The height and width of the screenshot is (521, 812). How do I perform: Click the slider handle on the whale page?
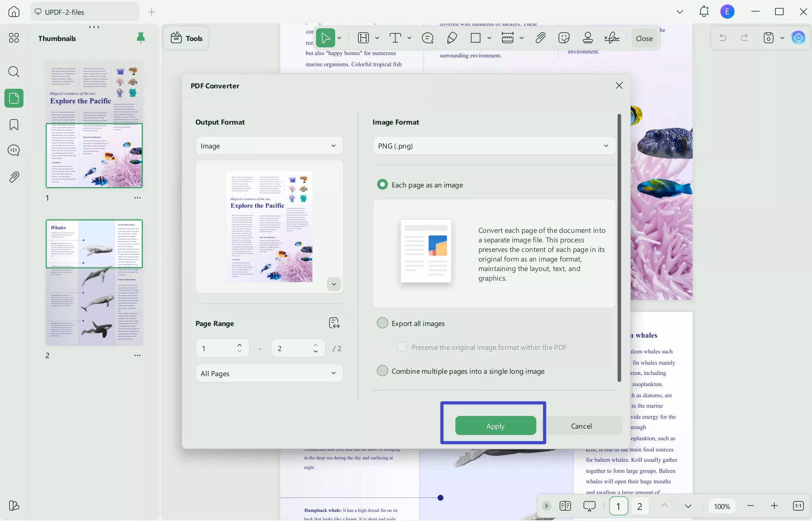tap(441, 498)
